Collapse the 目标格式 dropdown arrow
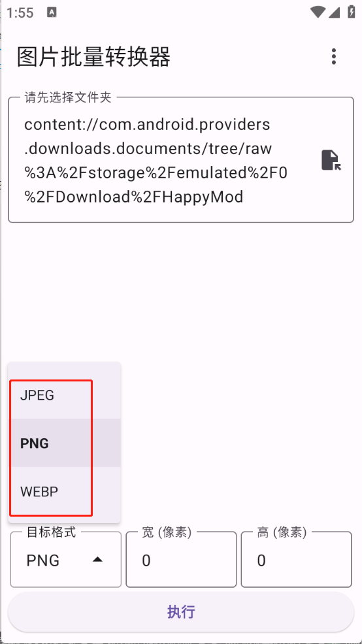The image size is (362, 644). (x=97, y=559)
